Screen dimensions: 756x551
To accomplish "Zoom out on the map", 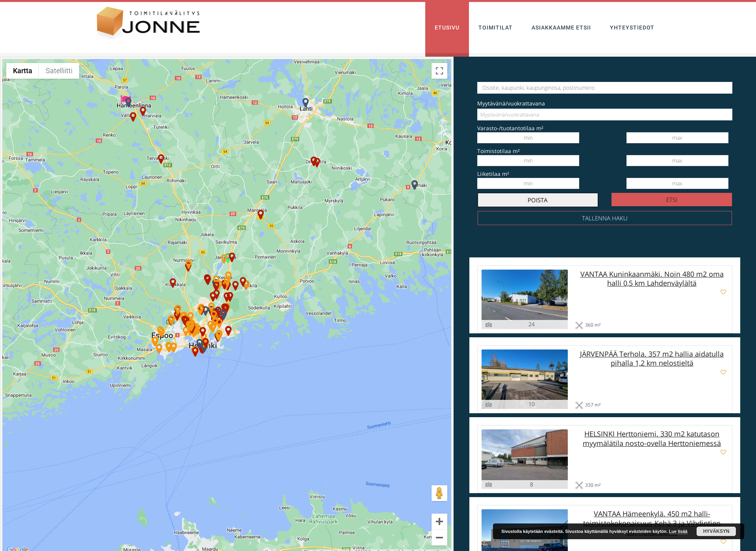I will pyautogui.click(x=439, y=538).
